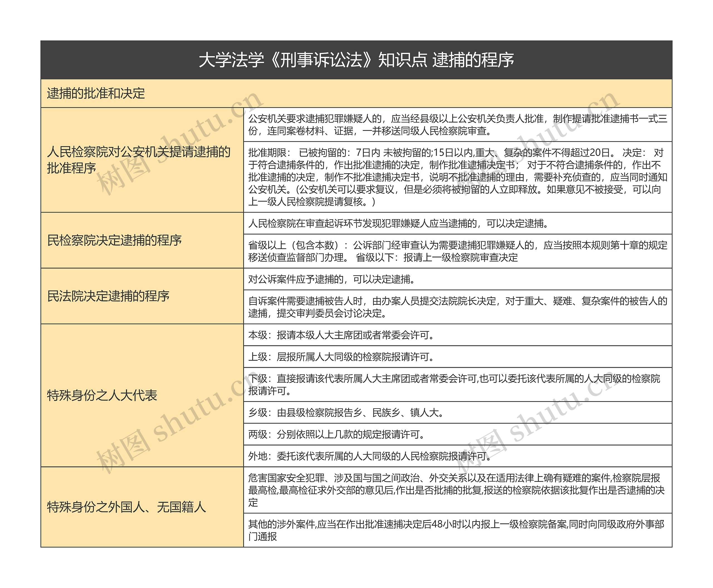Click the cell 特殊身份之外国人、无国籍人
Image resolution: width=713 pixels, height=588 pixels.
point(142,507)
